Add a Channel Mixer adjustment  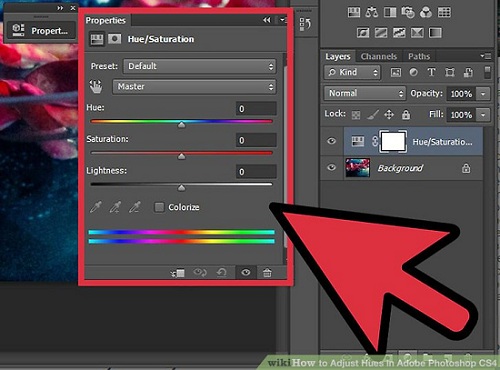coord(426,13)
